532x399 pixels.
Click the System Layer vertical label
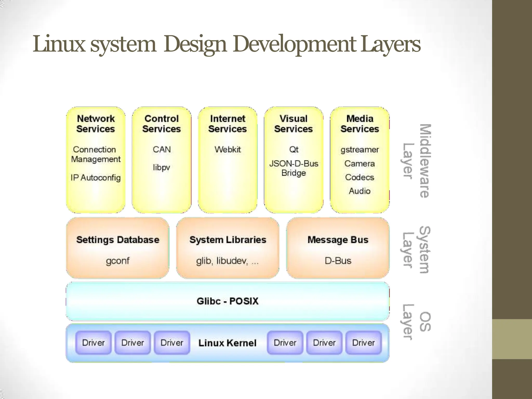tap(416, 250)
